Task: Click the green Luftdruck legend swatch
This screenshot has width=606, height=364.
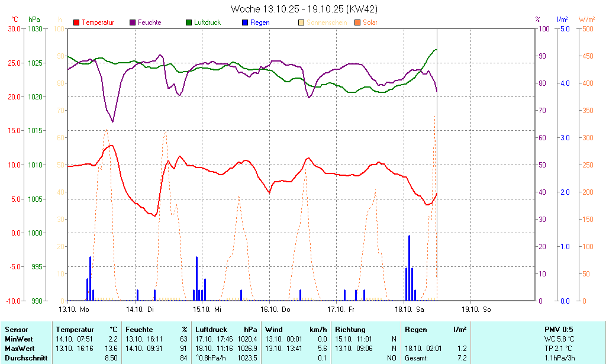Action: pyautogui.click(x=189, y=22)
